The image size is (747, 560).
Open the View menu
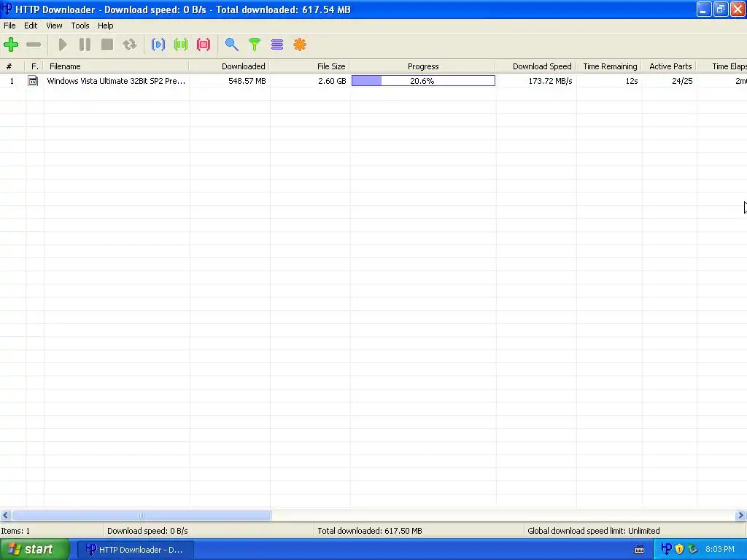(x=54, y=26)
